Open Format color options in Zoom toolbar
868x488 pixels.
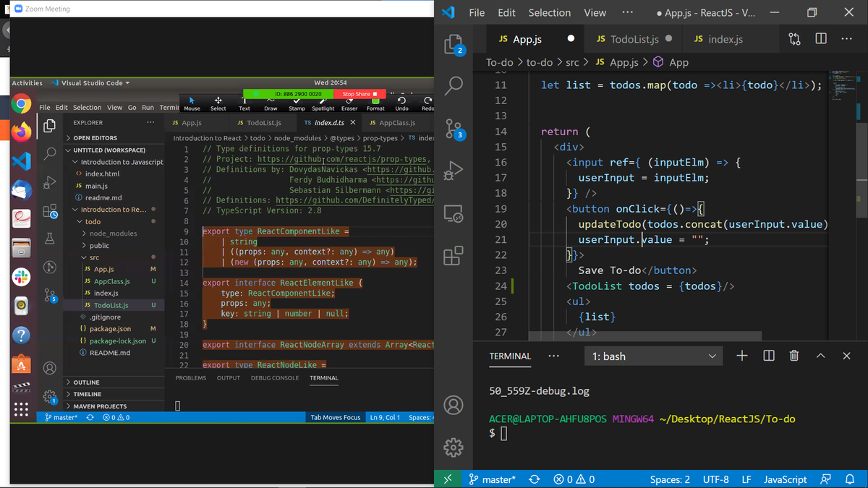click(x=375, y=103)
